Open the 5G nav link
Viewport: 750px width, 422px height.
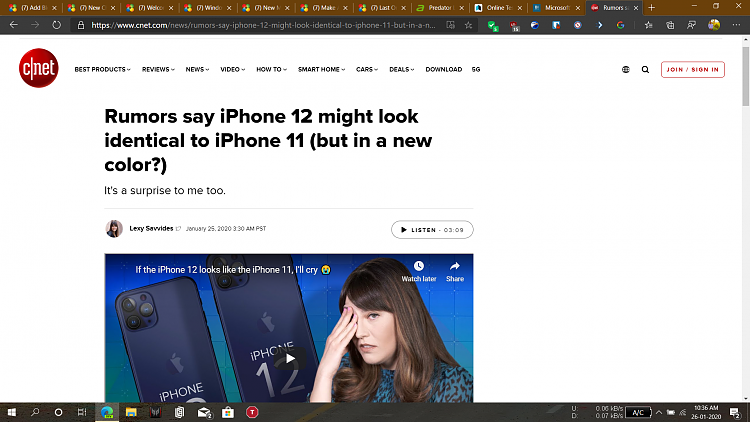point(476,69)
